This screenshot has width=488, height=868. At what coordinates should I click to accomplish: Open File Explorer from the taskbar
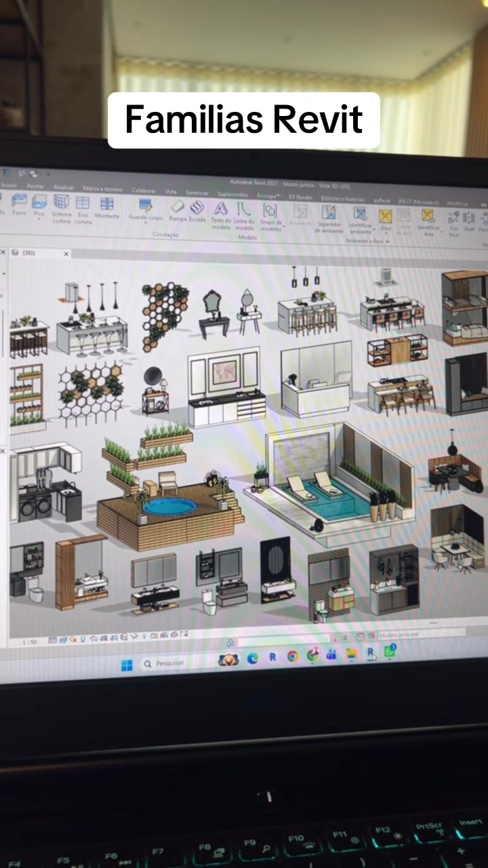point(352,654)
